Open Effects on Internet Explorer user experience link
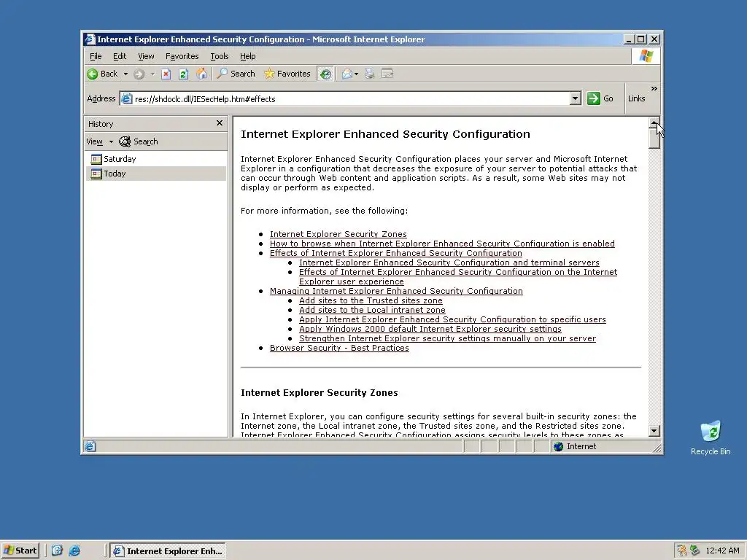Screen dimensions: 747x560 click(458, 276)
